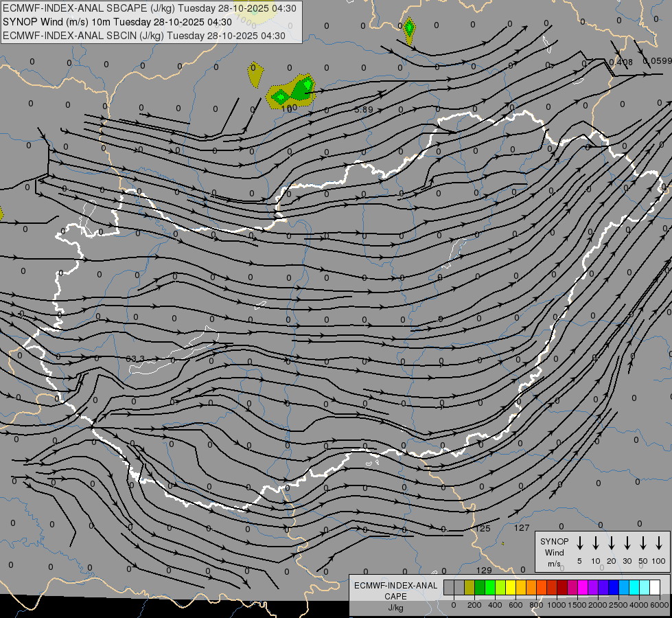
Task: Click the 2000 tick label on CAPE scale
Action: pyautogui.click(x=598, y=605)
